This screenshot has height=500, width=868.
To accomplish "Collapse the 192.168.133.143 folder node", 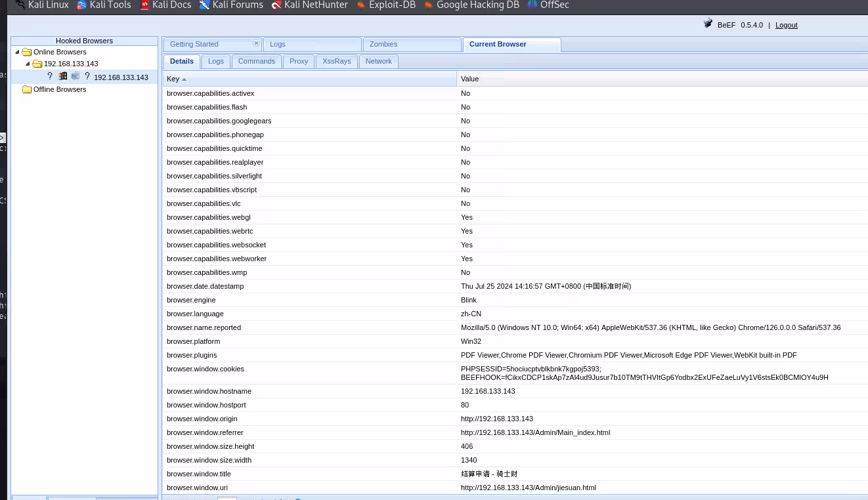I will click(28, 64).
